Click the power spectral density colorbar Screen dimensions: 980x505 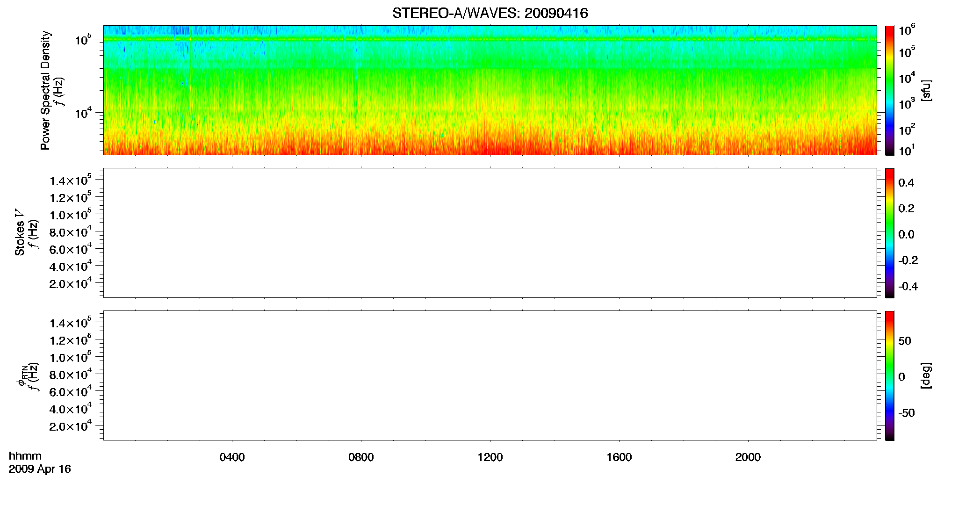[x=889, y=90]
